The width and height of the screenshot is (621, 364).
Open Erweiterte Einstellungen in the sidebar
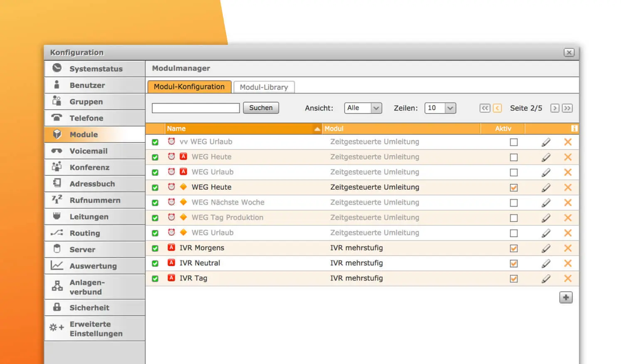tap(95, 329)
